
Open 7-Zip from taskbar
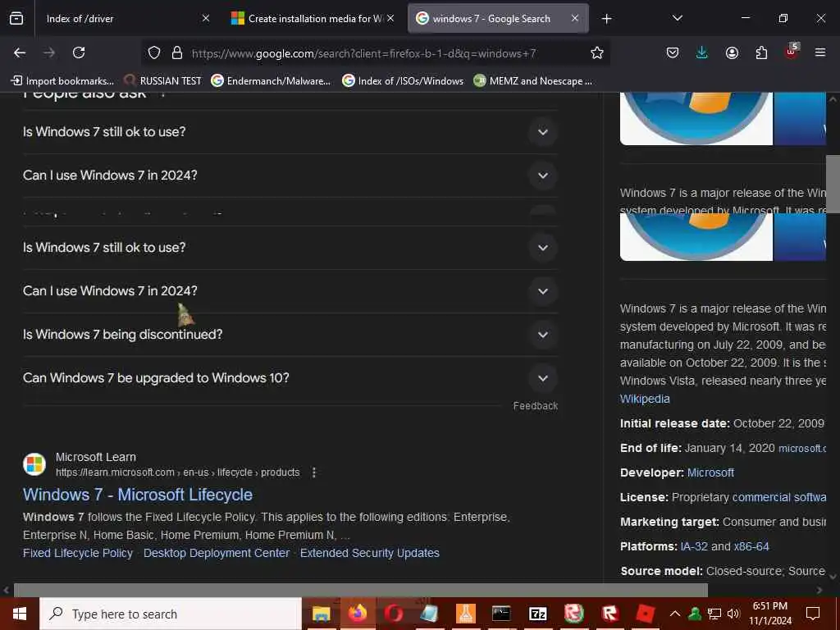[x=537, y=614]
